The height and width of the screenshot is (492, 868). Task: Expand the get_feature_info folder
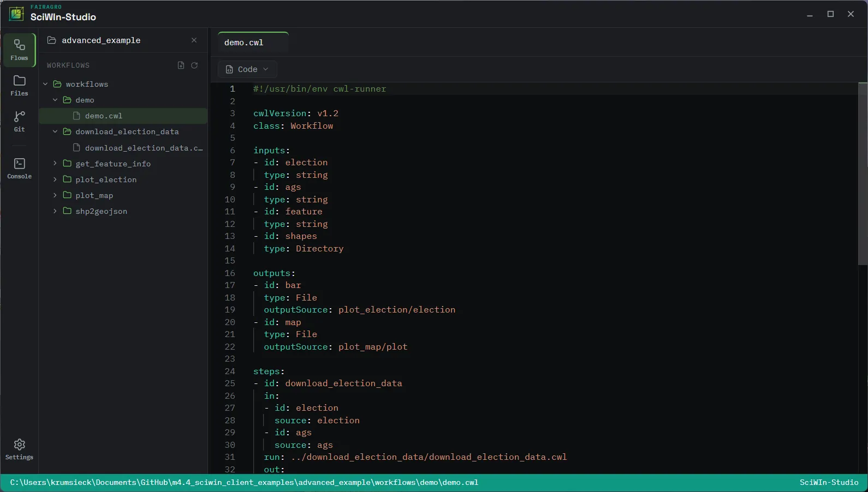pyautogui.click(x=55, y=164)
